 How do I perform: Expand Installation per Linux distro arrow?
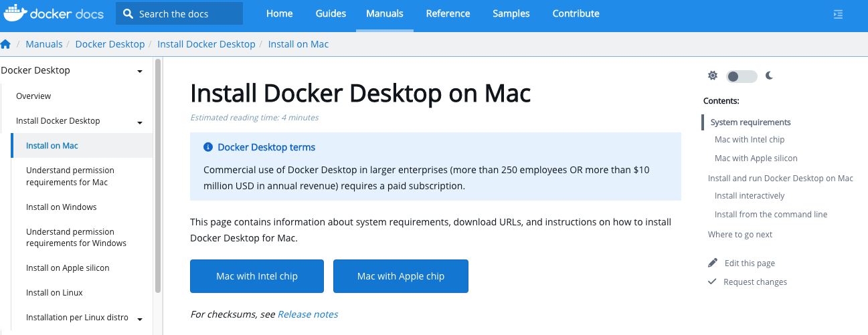[140, 319]
